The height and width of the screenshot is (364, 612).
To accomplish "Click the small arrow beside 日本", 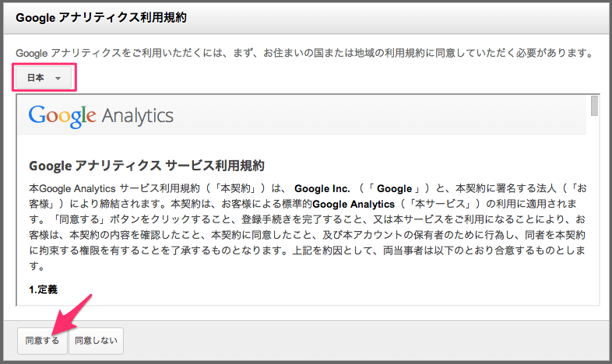I will 58,79.
